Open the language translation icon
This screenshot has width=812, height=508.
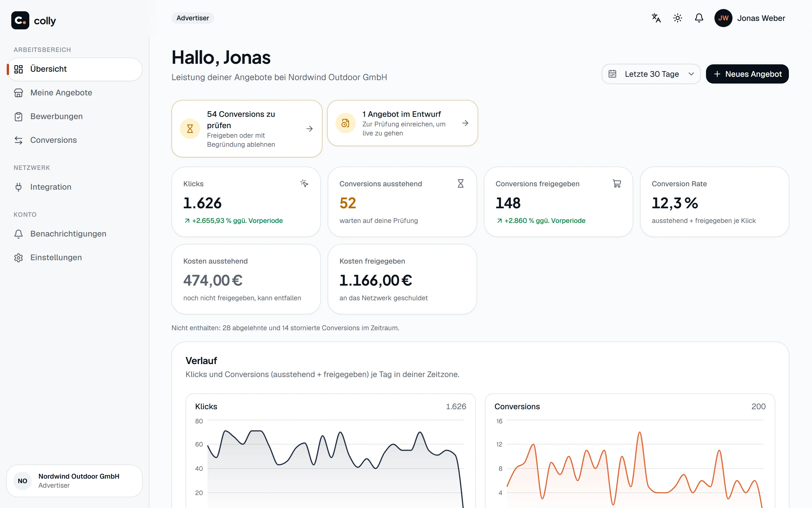click(656, 18)
